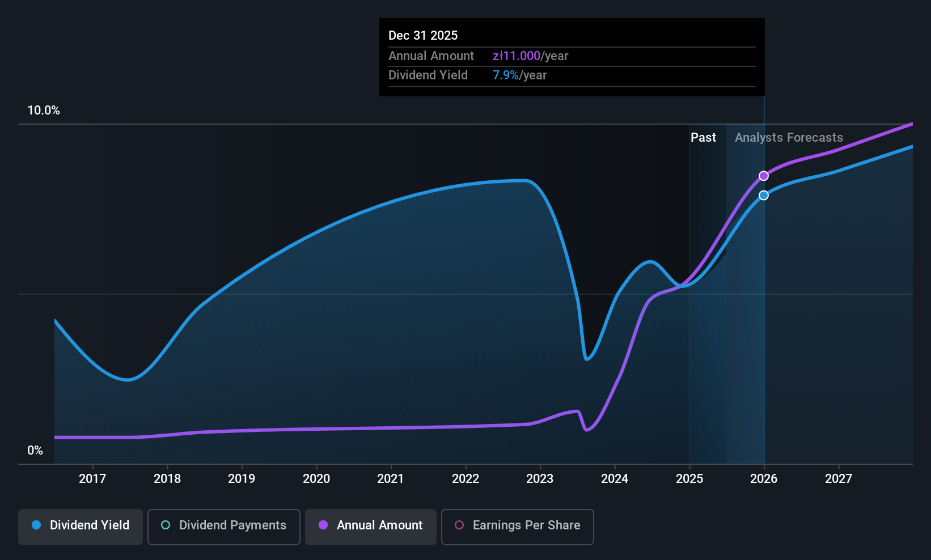Click the 2027 x-axis year label

click(x=839, y=478)
